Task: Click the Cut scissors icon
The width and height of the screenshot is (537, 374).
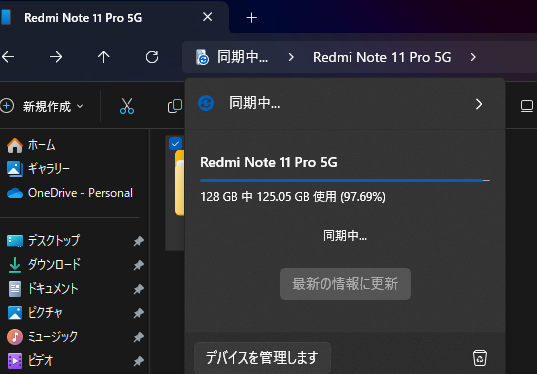Action: (x=127, y=106)
